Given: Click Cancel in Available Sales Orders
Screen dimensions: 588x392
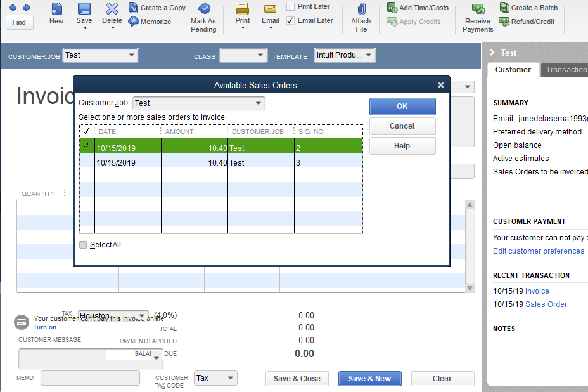Looking at the screenshot, I should tap(402, 126).
